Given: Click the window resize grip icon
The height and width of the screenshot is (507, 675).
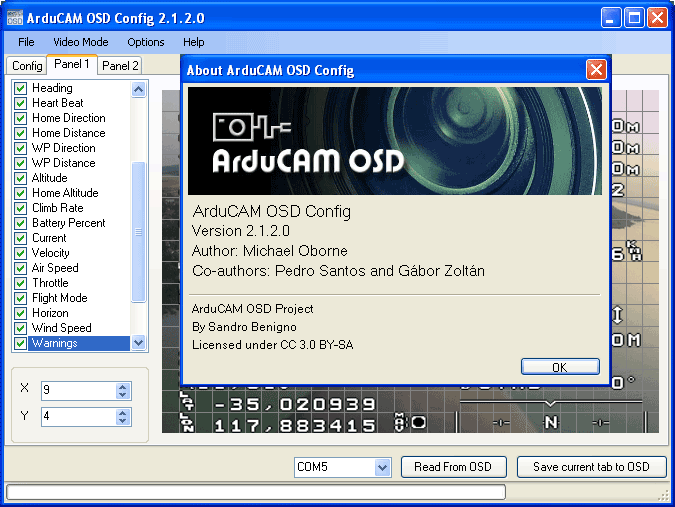Looking at the screenshot, I should 664,496.
